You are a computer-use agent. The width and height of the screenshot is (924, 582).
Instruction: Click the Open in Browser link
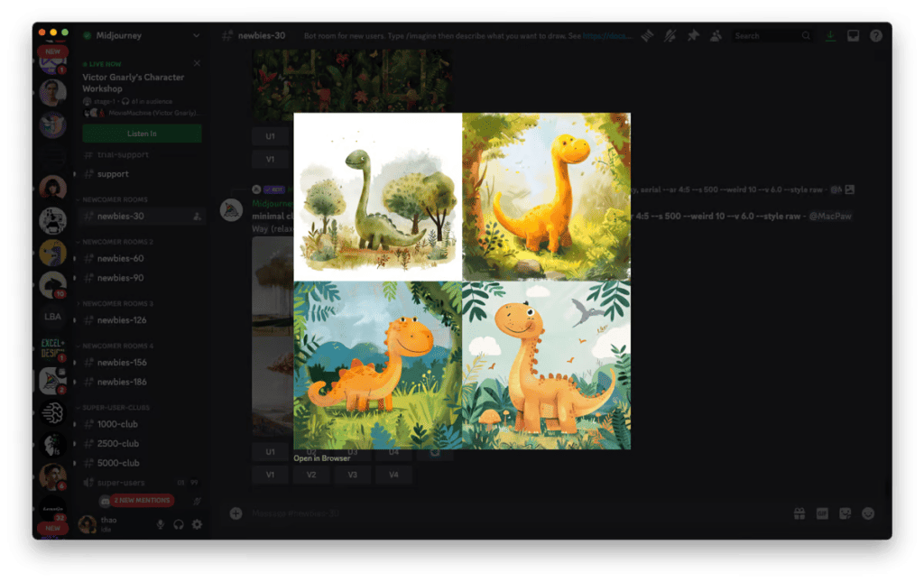pos(322,458)
